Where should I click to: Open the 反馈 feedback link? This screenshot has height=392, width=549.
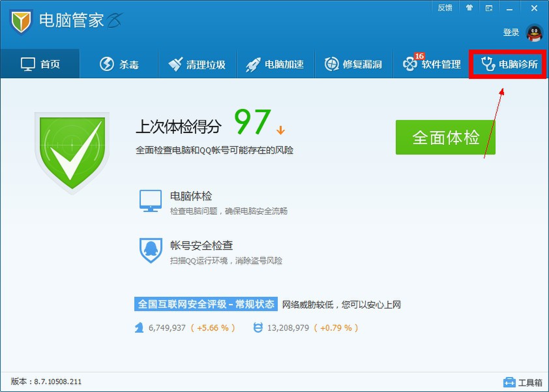click(445, 8)
